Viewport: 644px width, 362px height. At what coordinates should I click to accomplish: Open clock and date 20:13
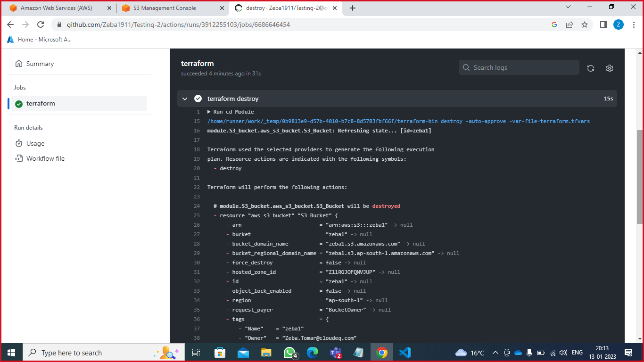coord(602,353)
